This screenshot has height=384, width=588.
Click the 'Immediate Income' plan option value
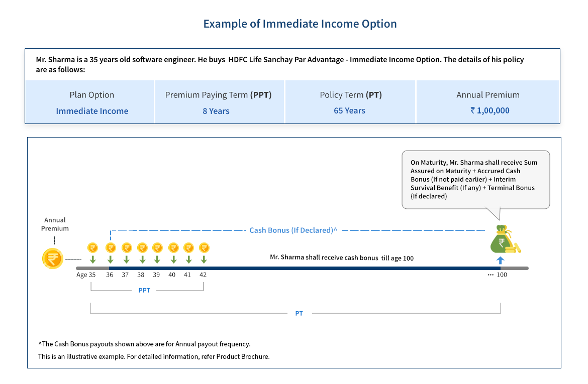(92, 111)
